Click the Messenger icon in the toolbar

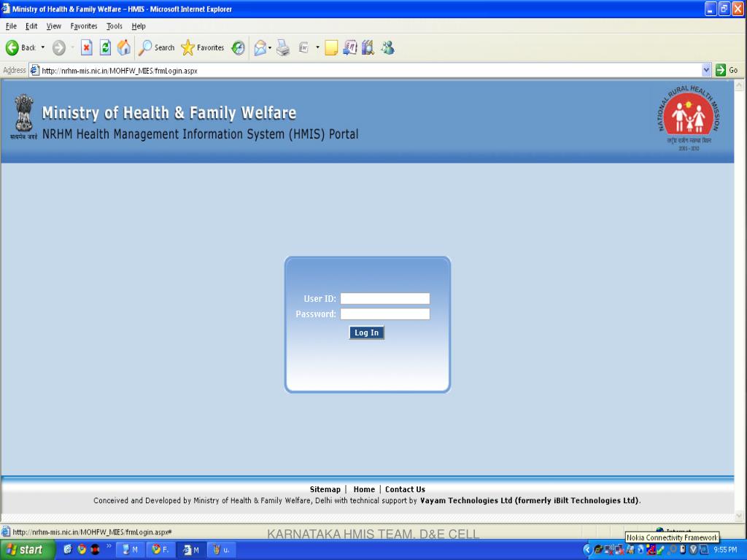coord(387,47)
